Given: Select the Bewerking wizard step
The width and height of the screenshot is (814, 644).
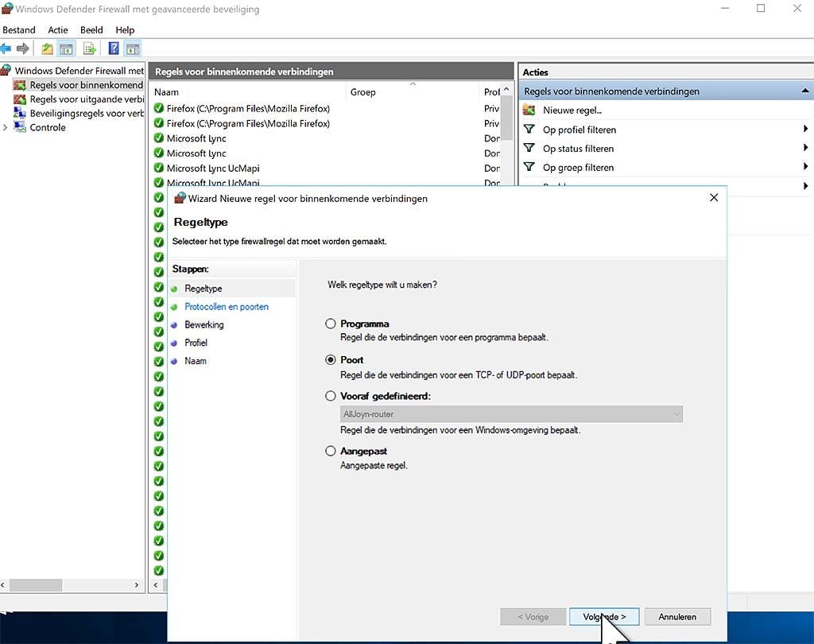Looking at the screenshot, I should tap(204, 324).
